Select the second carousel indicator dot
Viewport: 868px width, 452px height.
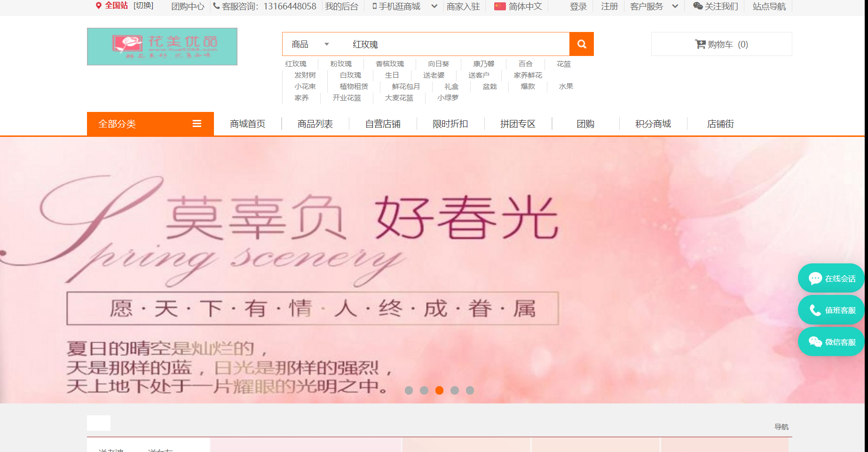(x=424, y=390)
